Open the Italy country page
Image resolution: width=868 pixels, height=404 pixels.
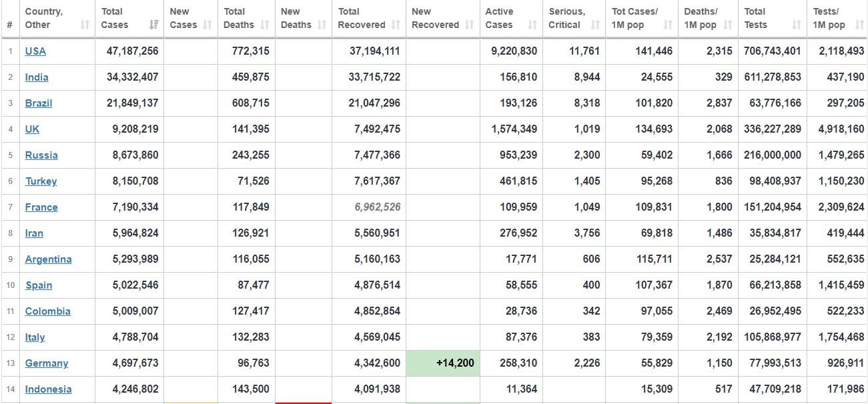(35, 337)
